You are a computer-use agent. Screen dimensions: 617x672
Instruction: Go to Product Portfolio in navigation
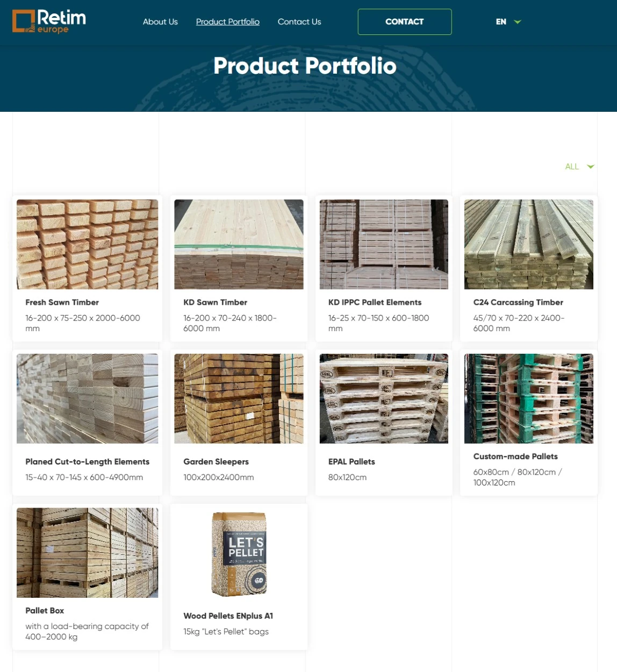(228, 22)
